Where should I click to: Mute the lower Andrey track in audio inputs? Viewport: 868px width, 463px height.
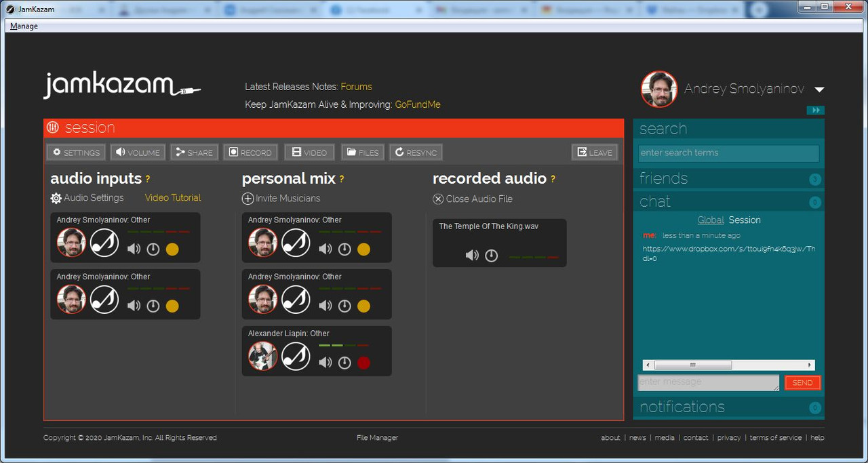(134, 306)
